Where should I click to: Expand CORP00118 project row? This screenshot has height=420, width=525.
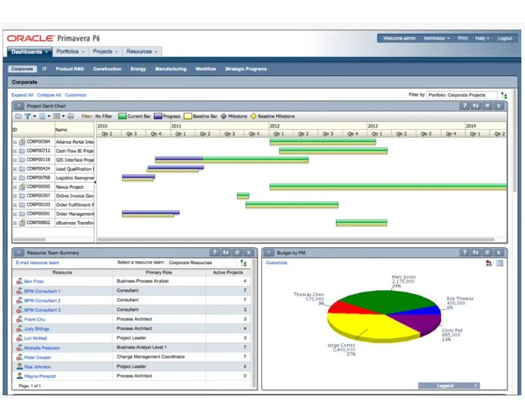click(15, 160)
